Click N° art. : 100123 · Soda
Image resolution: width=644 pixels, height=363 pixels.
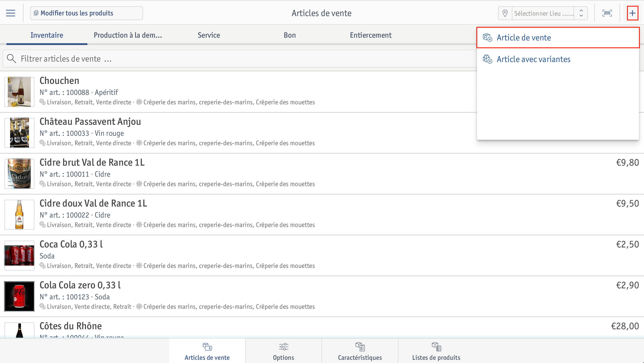(75, 297)
